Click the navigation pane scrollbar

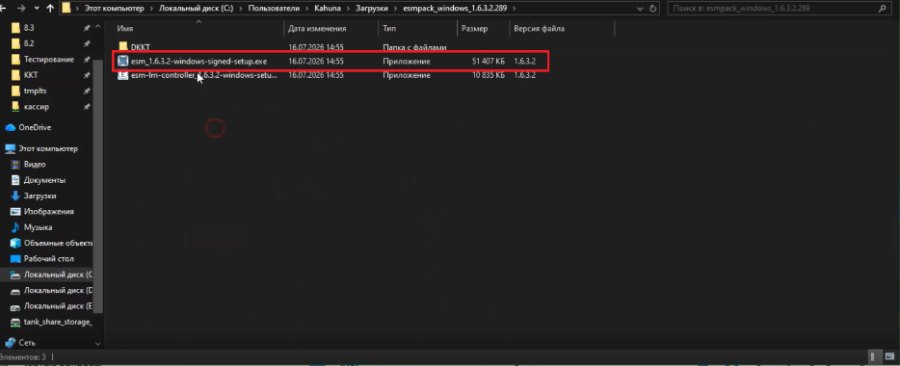pyautogui.click(x=98, y=186)
